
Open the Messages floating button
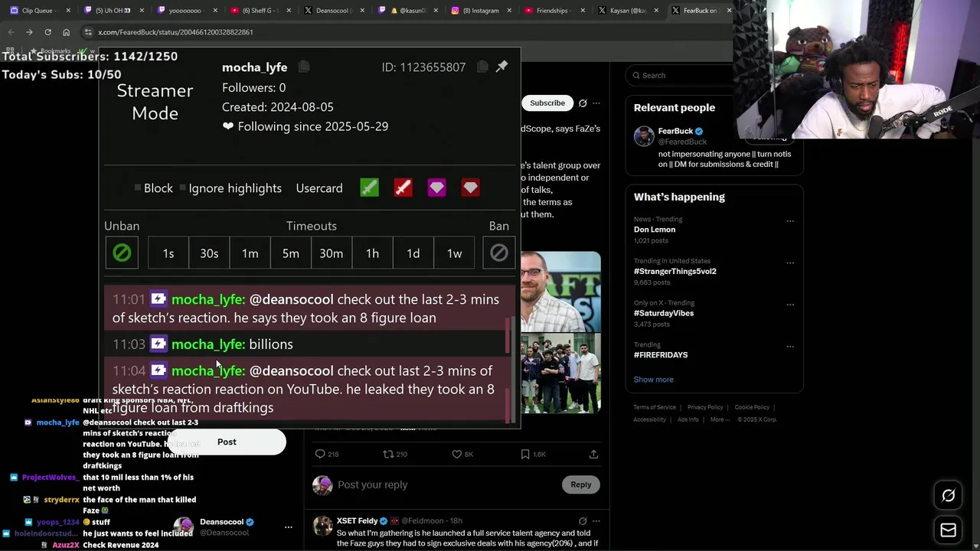(x=948, y=530)
